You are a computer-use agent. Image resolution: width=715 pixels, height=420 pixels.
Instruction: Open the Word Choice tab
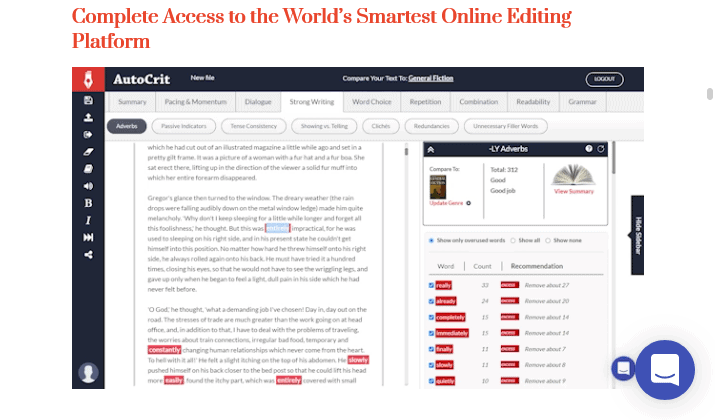(x=372, y=102)
